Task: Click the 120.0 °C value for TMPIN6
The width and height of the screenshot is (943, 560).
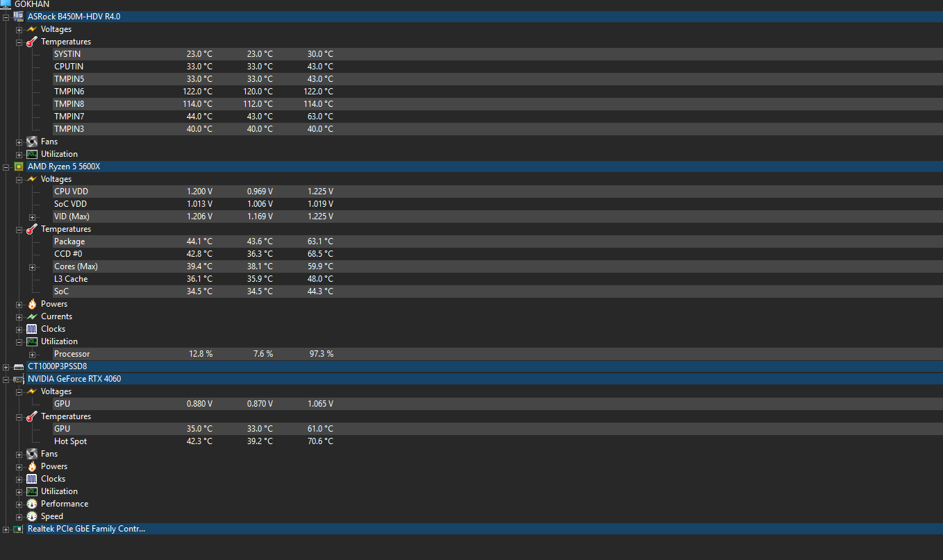Action: pos(258,92)
